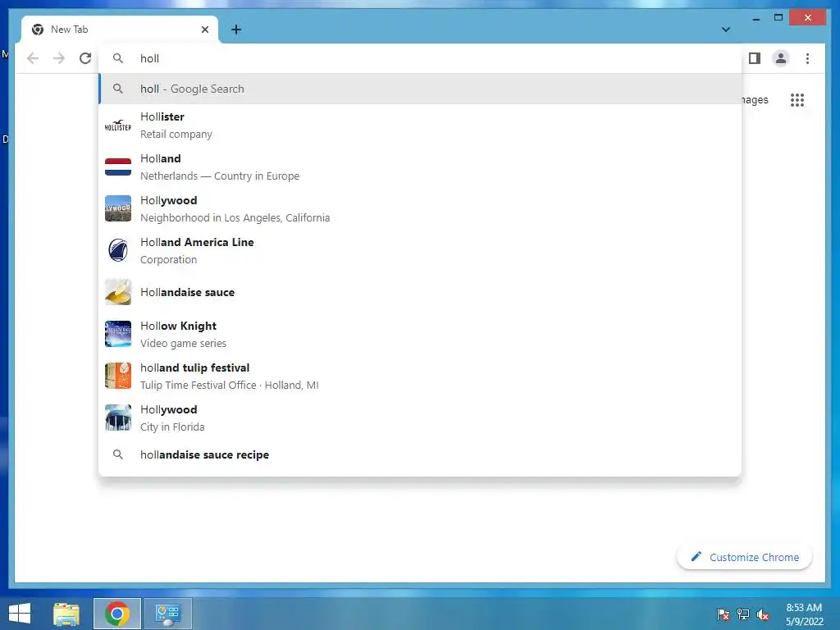Choose Hollywood City in Florida suggestion
The height and width of the screenshot is (630, 840).
tap(420, 418)
